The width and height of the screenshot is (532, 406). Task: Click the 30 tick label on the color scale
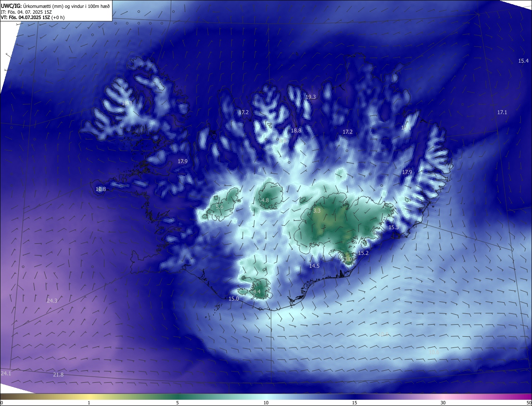[443, 403]
